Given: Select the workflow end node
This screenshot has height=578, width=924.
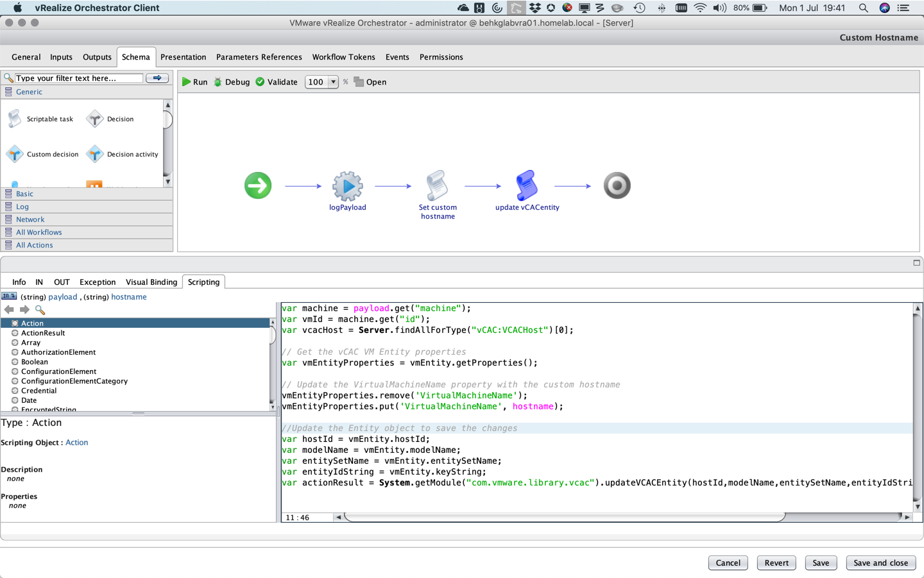Looking at the screenshot, I should point(617,185).
